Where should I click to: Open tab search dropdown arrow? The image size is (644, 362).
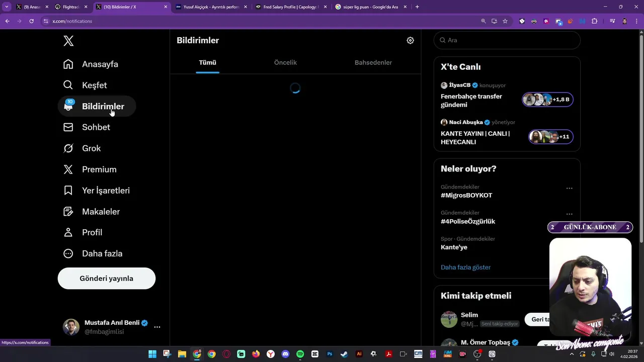pos(7,7)
